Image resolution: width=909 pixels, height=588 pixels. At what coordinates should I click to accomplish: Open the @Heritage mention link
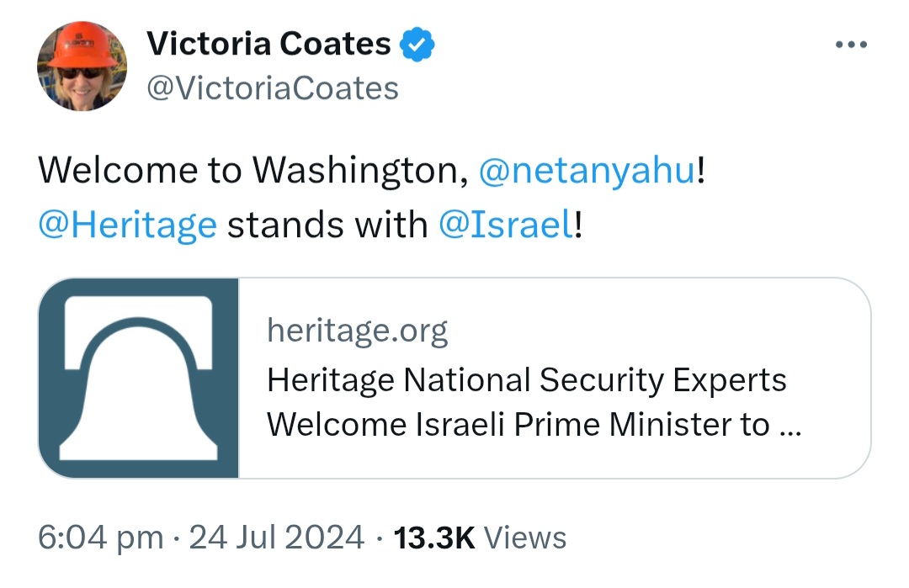[127, 225]
